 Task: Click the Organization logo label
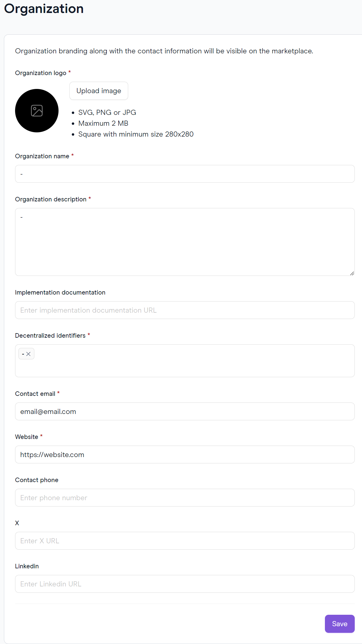[x=41, y=73]
